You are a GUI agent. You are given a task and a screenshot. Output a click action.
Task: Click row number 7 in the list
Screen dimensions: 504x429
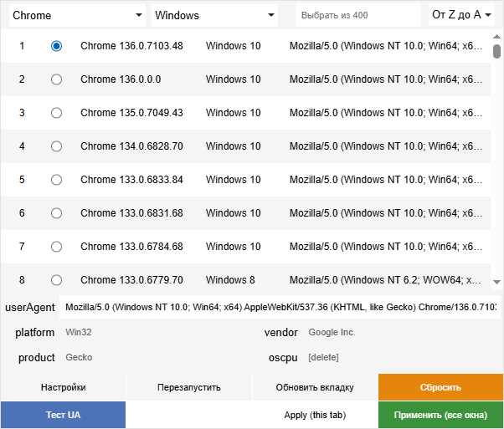22,247
